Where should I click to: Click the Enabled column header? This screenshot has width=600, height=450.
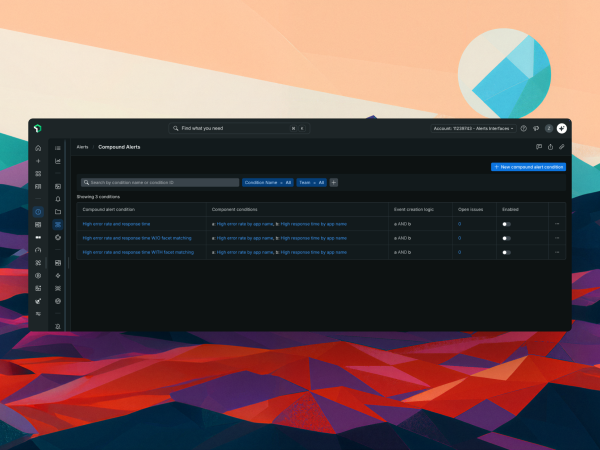point(510,210)
